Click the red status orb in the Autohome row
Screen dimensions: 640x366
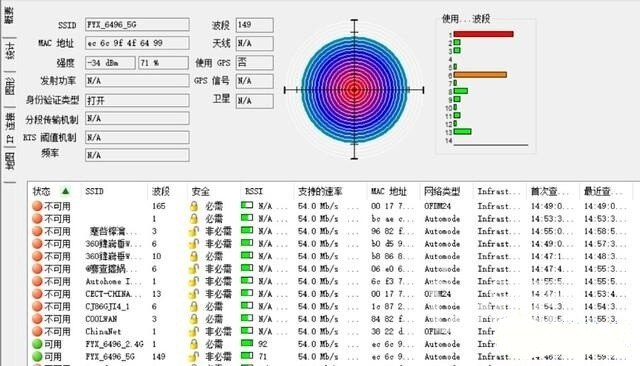(37, 282)
